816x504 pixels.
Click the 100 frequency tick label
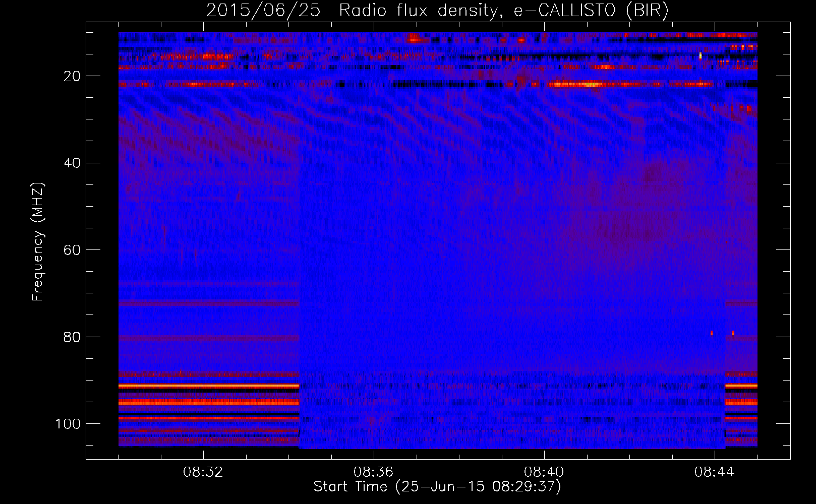[68, 424]
